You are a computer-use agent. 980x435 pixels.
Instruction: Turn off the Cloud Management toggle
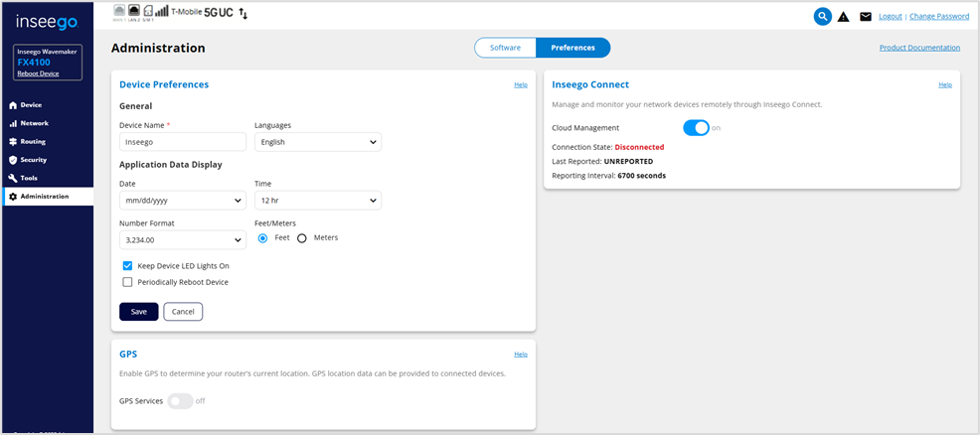point(696,127)
